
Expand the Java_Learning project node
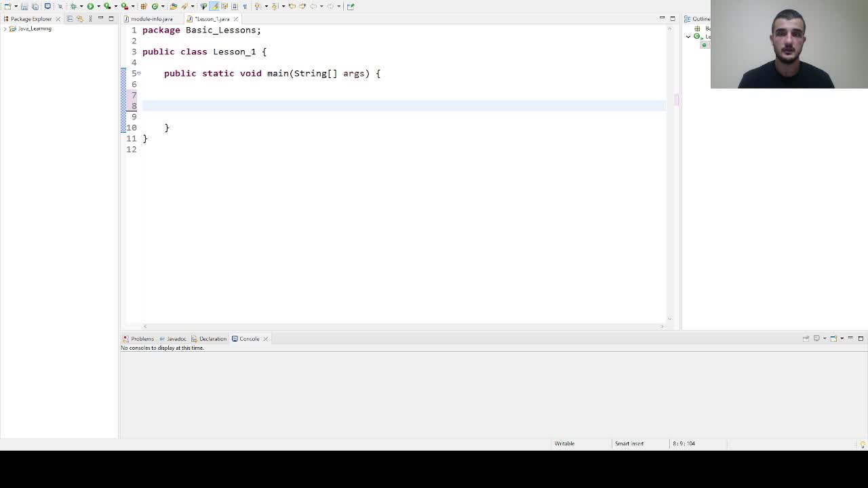tap(5, 28)
